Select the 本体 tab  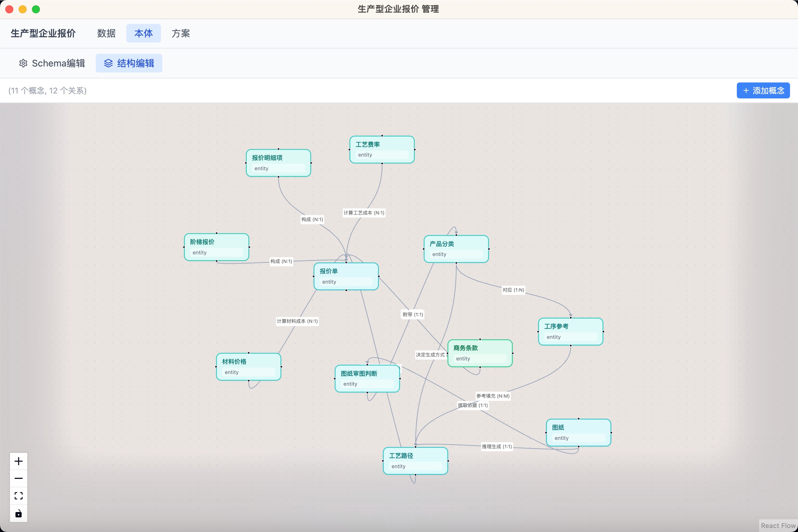pyautogui.click(x=144, y=33)
